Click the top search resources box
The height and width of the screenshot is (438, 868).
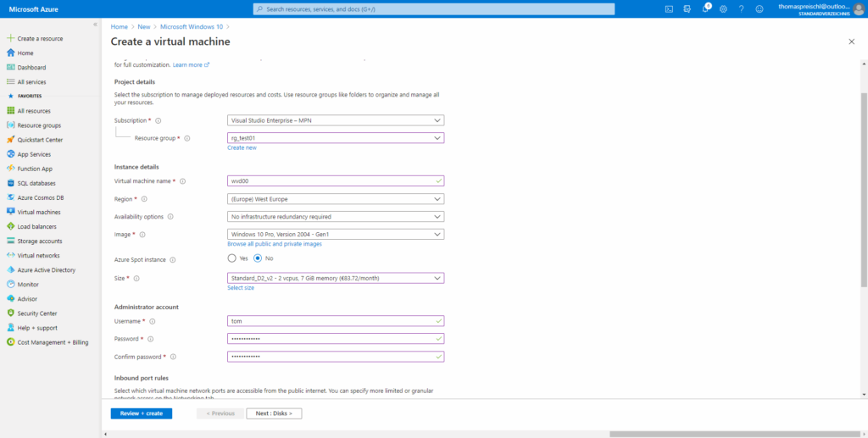[434, 8]
